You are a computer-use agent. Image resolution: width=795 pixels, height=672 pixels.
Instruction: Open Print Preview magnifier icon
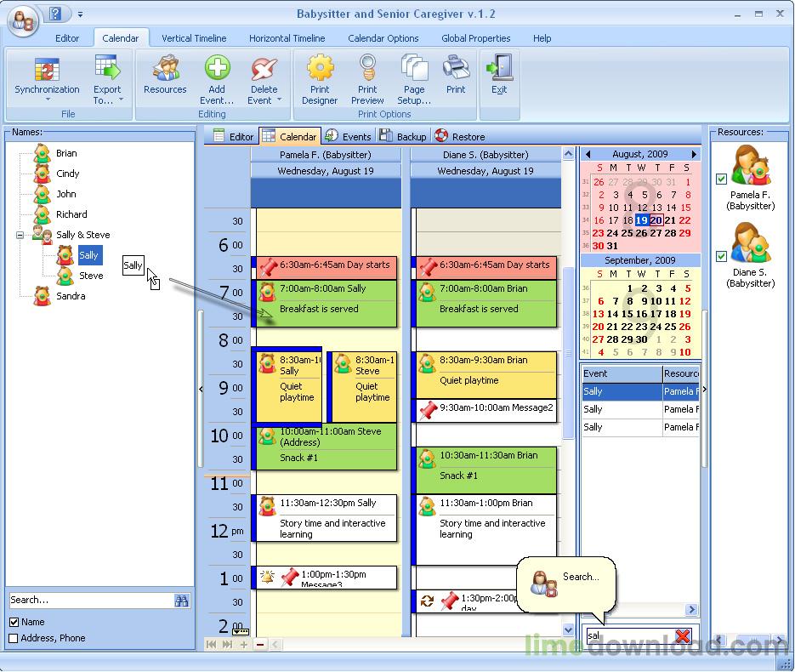click(367, 68)
